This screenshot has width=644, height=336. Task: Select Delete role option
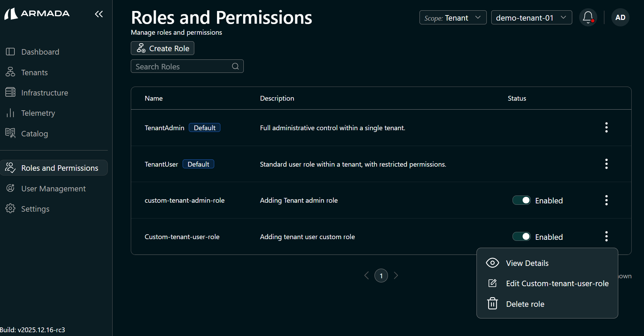coord(525,304)
